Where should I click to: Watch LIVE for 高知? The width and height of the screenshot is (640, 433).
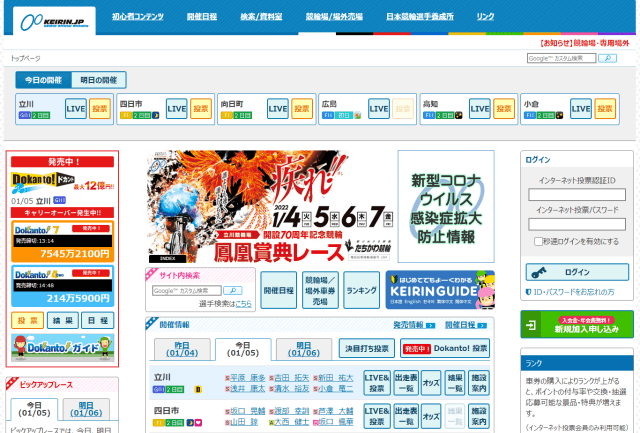pyautogui.click(x=480, y=109)
